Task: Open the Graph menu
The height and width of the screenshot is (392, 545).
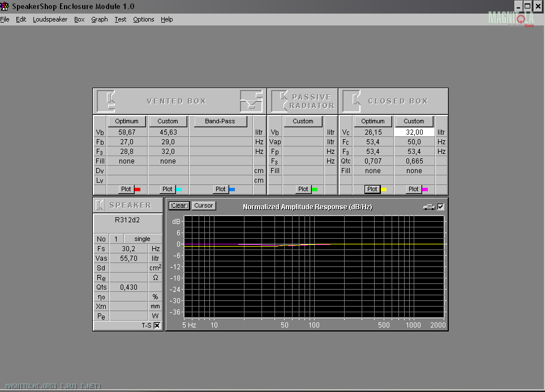Action: coord(100,19)
